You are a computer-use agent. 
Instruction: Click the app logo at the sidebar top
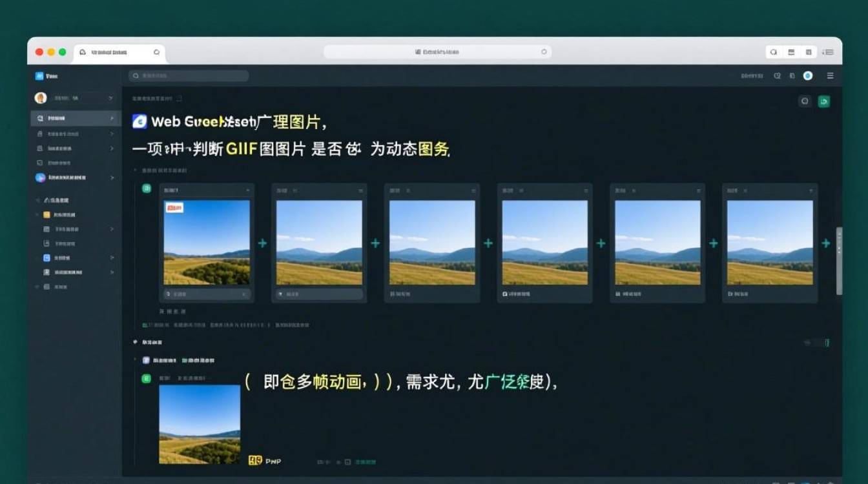(x=39, y=76)
